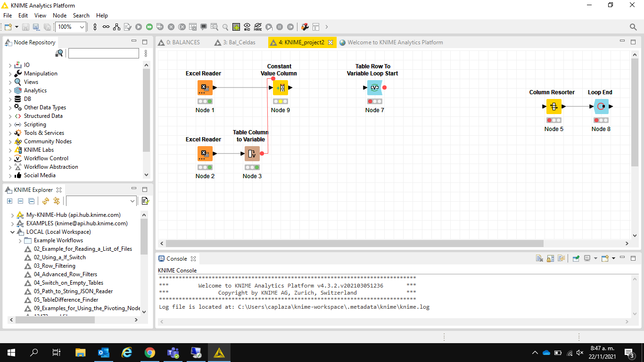Toggle Hide node names eye icon
The image size is (644, 362).
[x=258, y=27]
